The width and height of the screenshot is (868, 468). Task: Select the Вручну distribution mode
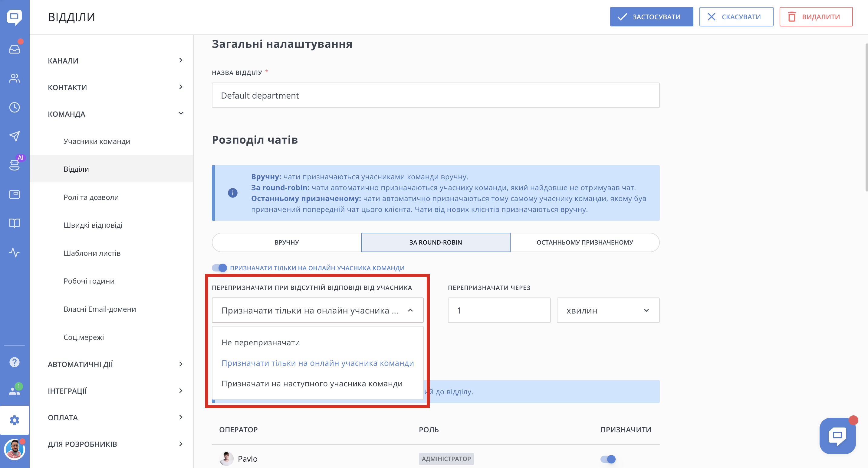[286, 242]
